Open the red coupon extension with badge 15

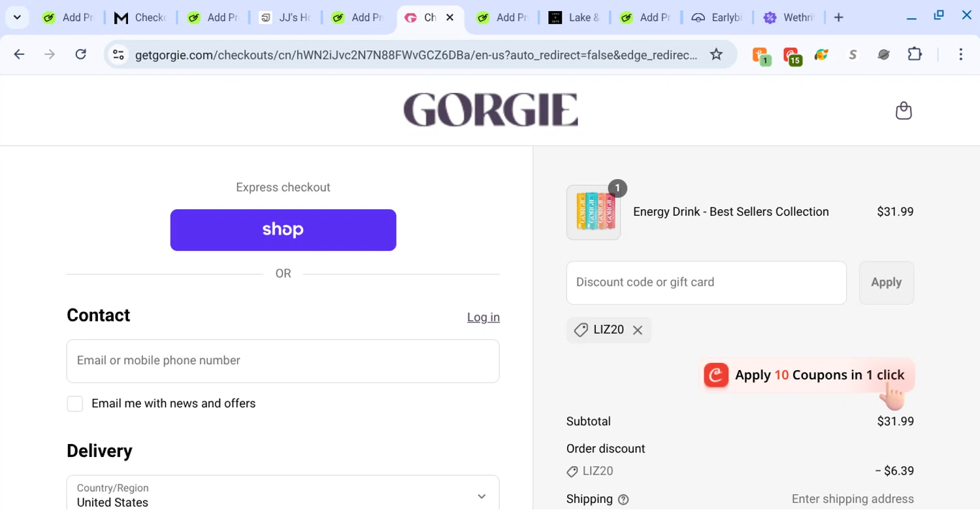792,56
